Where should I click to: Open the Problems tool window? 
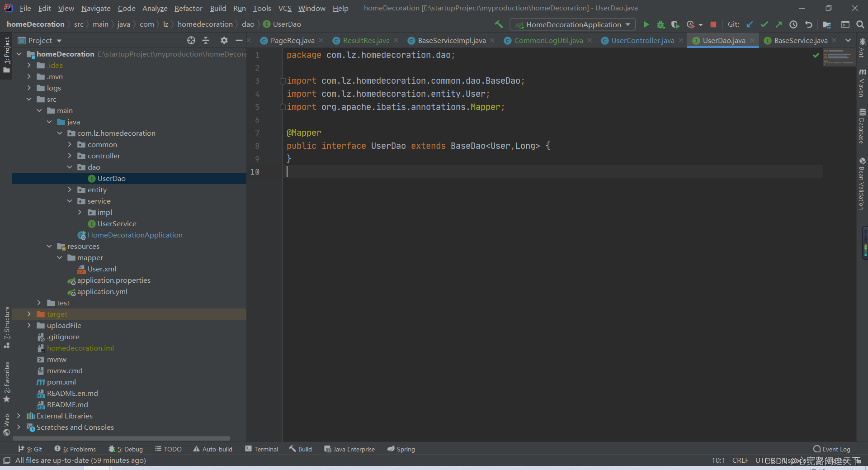coord(75,449)
